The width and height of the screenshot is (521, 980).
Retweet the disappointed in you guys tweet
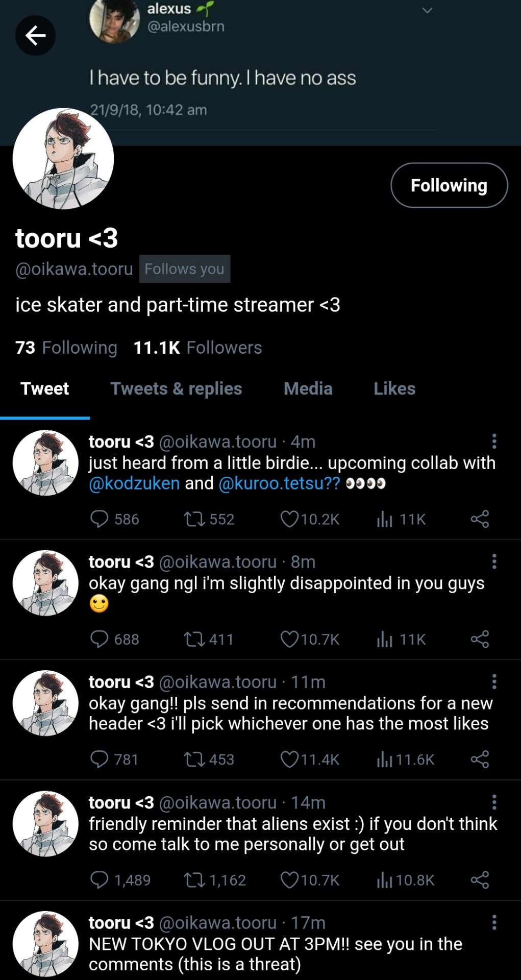click(x=194, y=639)
